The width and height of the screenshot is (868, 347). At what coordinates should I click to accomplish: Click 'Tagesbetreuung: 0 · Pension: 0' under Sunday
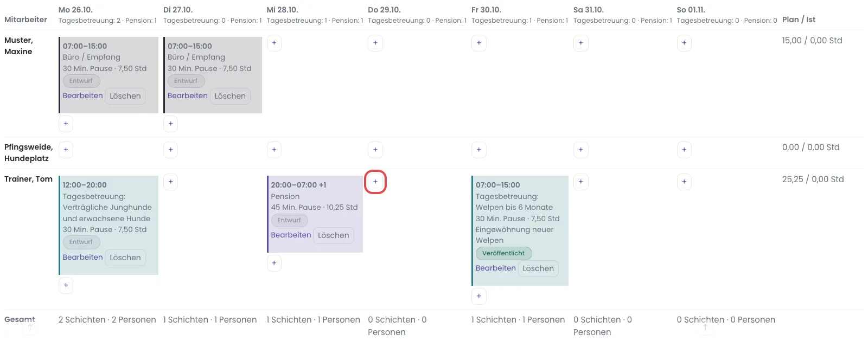727,21
